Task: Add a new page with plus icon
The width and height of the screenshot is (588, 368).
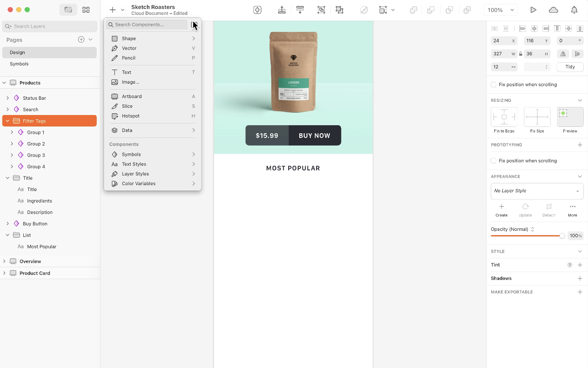Action: click(81, 39)
